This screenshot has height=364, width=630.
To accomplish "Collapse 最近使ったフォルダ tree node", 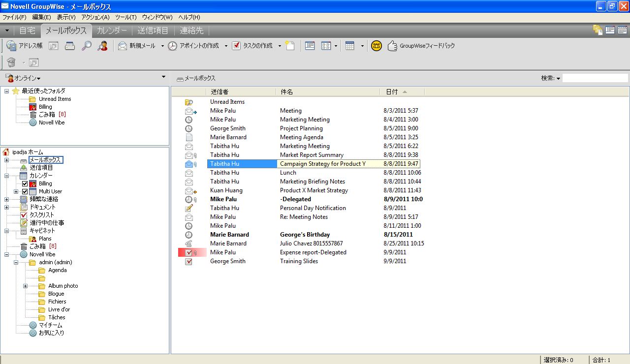I will click(x=6, y=91).
